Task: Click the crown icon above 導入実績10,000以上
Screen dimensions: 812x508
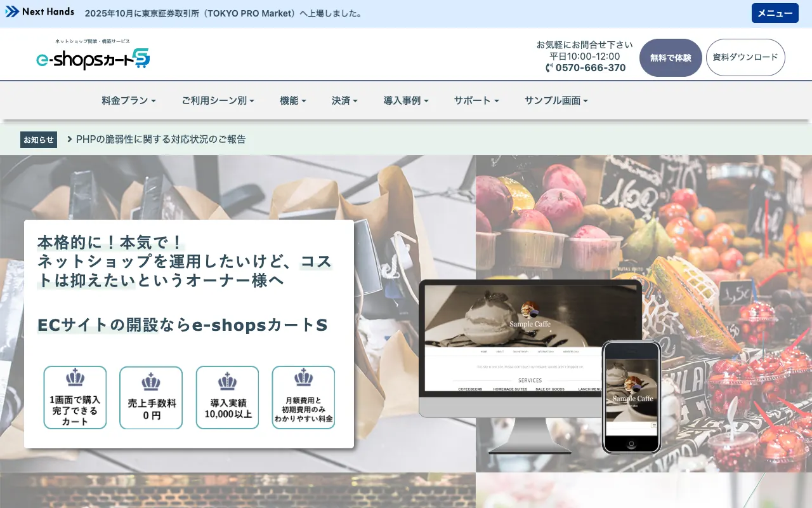Action: [227, 382]
